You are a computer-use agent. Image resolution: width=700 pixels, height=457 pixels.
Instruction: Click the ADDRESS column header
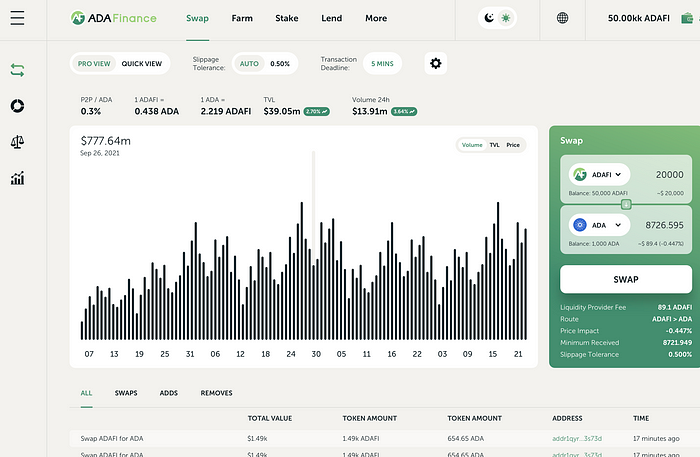(567, 418)
